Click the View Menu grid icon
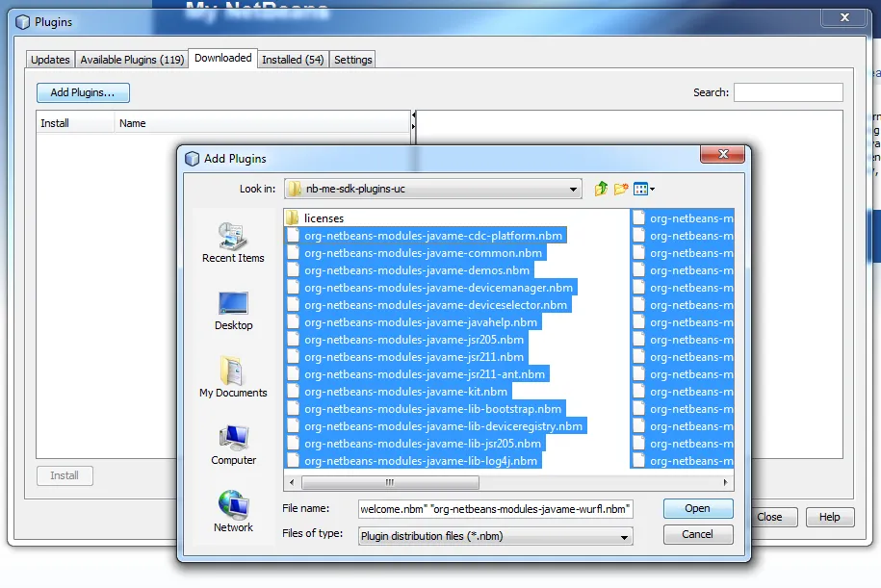Viewport: 881px width, 588px height. point(641,189)
